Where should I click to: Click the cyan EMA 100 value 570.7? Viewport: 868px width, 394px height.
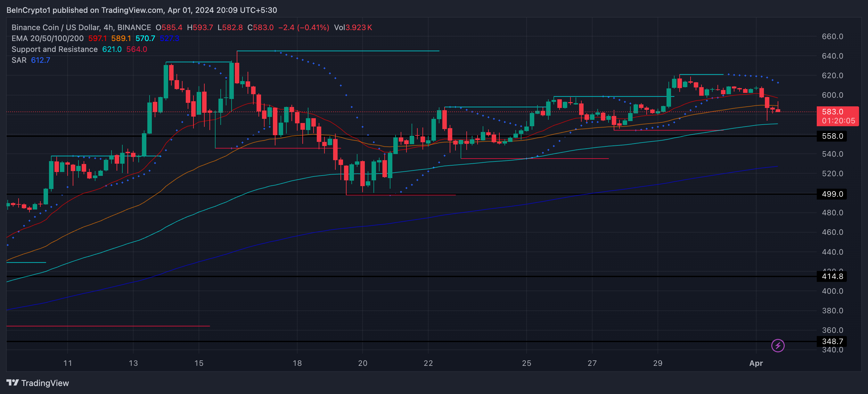145,38
